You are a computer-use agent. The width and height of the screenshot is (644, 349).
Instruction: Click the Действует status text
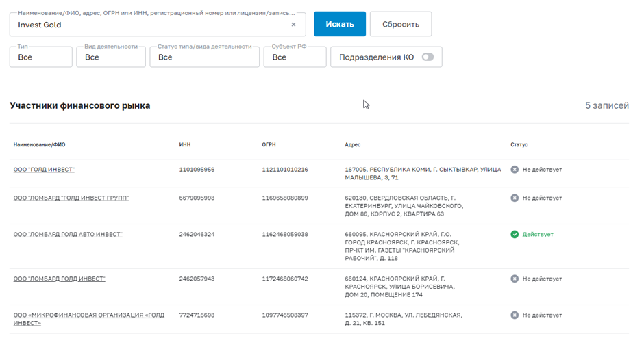coord(538,234)
